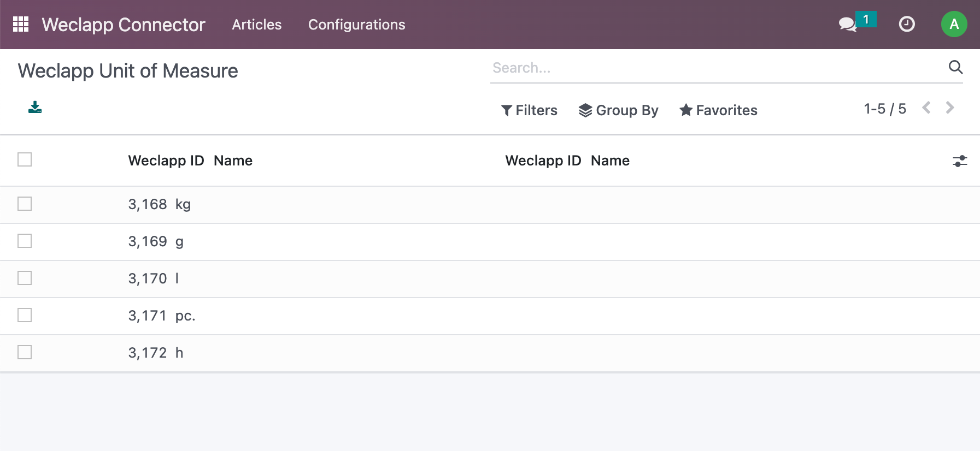Click the 1-5 / 5 pager counter
The height and width of the screenshot is (451, 980).
pos(885,109)
